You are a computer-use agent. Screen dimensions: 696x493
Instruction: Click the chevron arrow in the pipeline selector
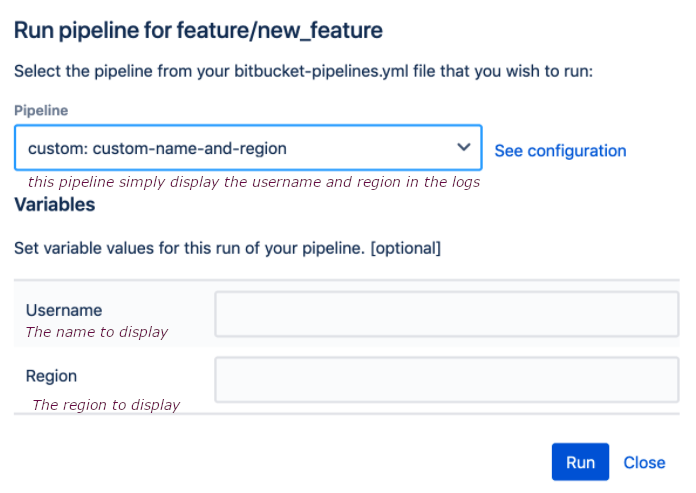(x=463, y=147)
